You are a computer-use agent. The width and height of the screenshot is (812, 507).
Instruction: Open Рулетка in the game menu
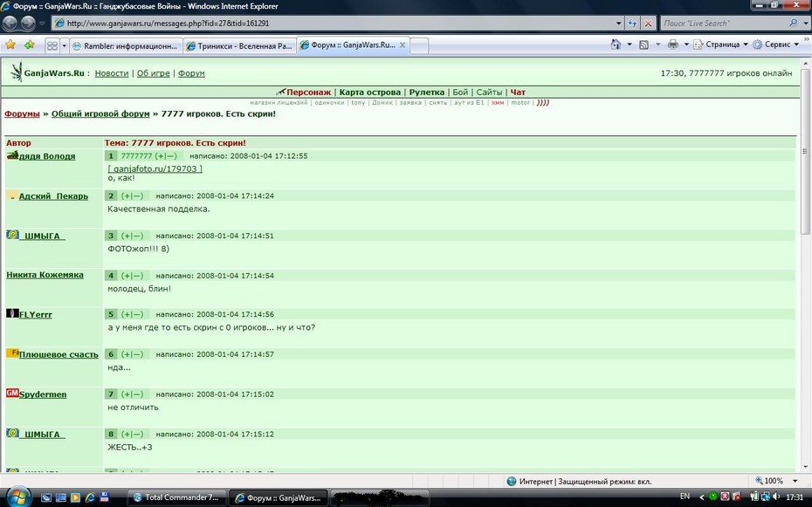pyautogui.click(x=427, y=92)
